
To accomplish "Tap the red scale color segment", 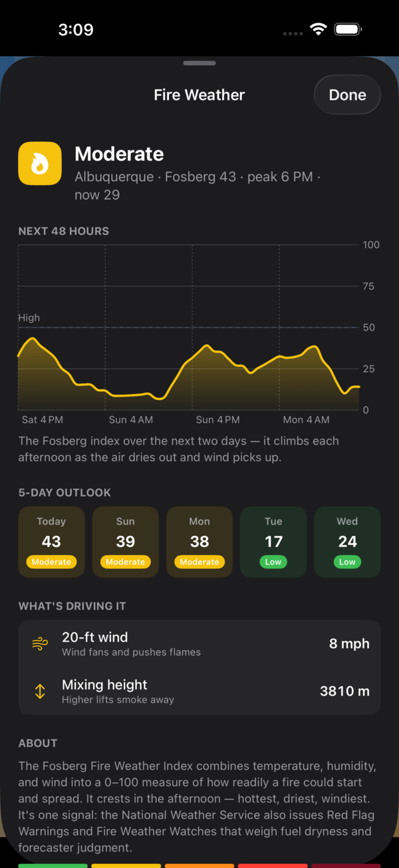I will click(273, 865).
